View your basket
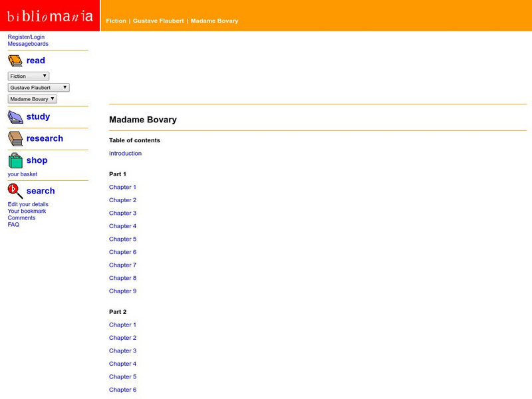Image resolution: width=532 pixels, height=399 pixels. click(23, 174)
